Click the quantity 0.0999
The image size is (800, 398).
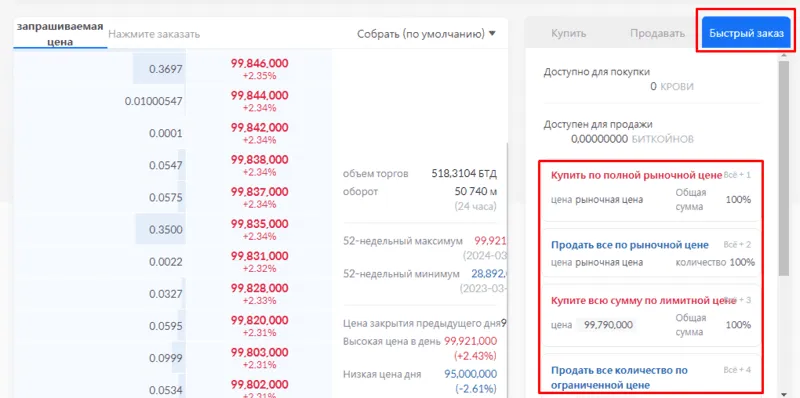[165, 358]
